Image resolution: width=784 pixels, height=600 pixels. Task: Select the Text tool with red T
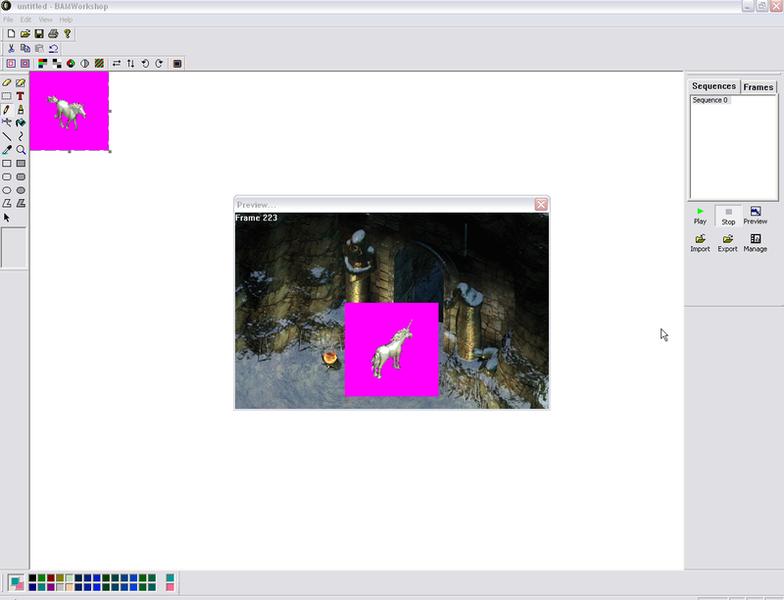pyautogui.click(x=20, y=96)
